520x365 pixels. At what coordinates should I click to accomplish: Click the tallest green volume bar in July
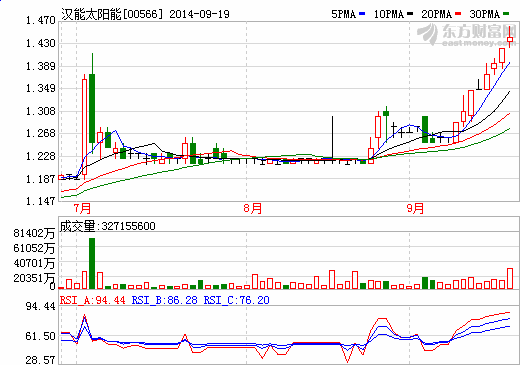(92, 263)
